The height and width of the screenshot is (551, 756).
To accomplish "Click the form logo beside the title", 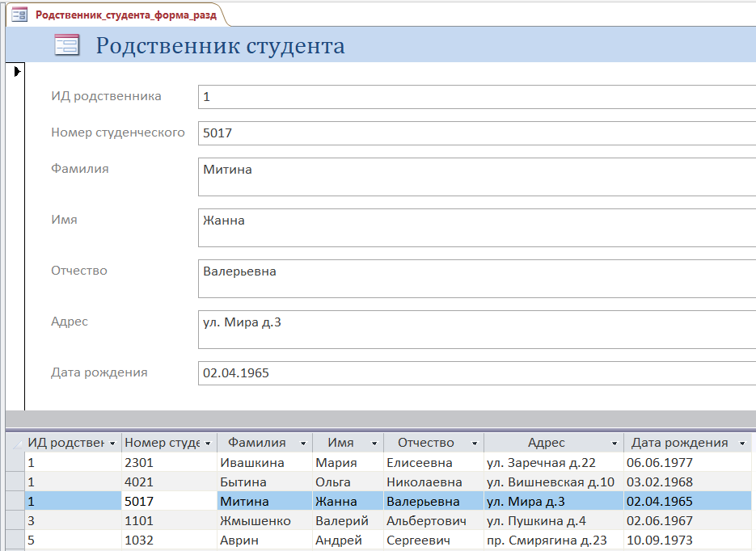I will pyautogui.click(x=67, y=45).
